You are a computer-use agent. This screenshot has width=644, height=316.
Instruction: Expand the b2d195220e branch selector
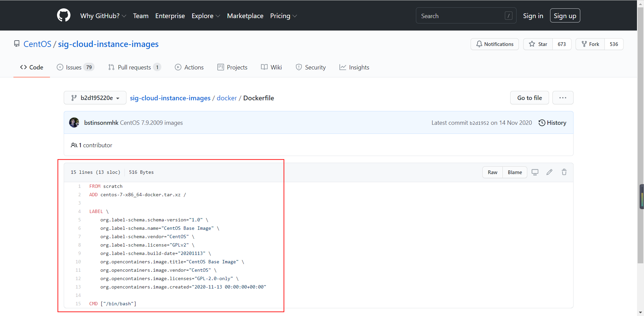tap(95, 98)
